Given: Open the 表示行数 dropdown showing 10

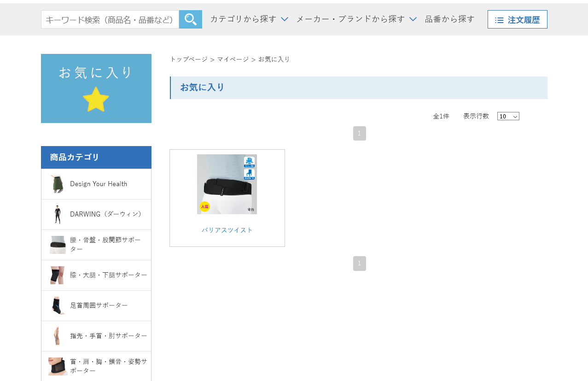Looking at the screenshot, I should click(508, 116).
